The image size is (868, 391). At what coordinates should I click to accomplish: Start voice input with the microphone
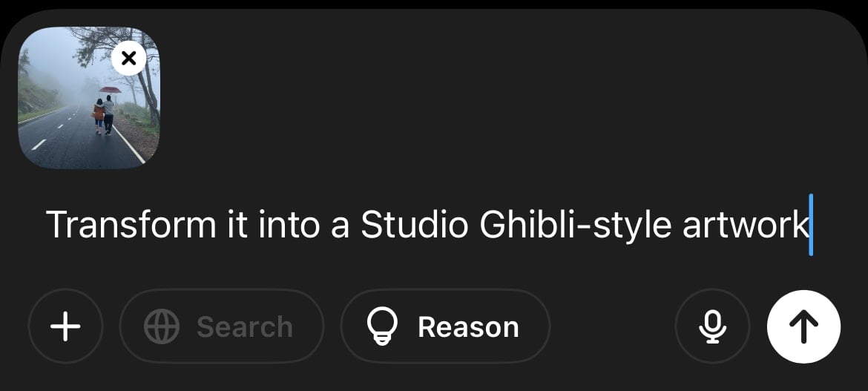click(x=712, y=326)
